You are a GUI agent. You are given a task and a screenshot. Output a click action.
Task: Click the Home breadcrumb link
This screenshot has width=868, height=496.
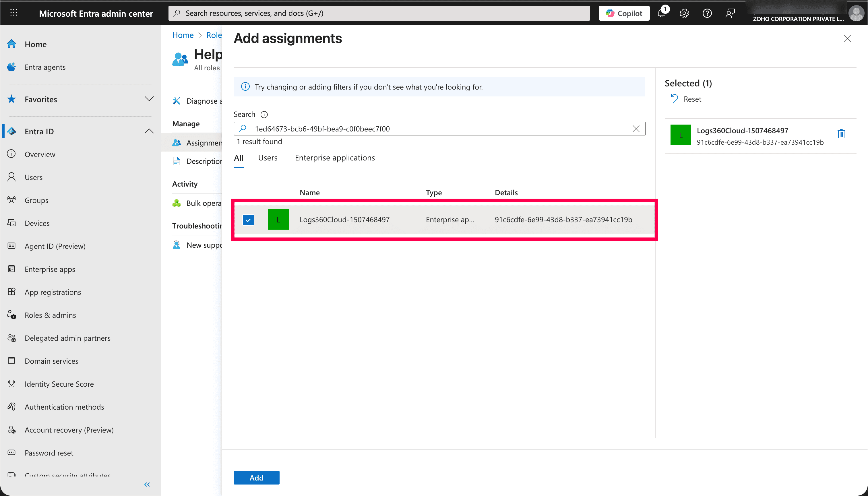pos(183,35)
